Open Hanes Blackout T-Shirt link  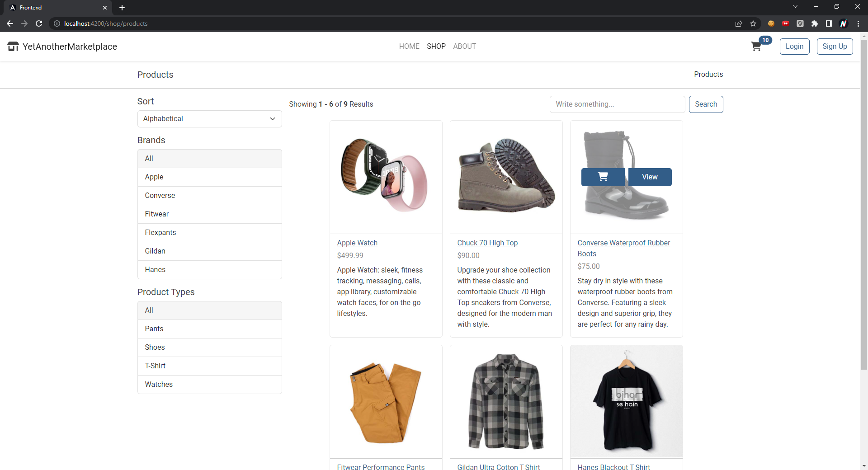[613, 467]
